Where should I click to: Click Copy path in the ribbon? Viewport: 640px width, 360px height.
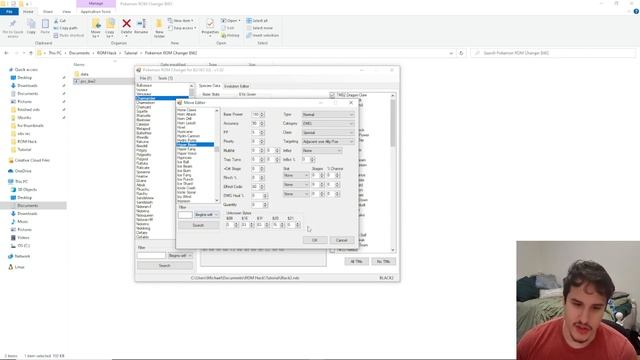(x=66, y=28)
